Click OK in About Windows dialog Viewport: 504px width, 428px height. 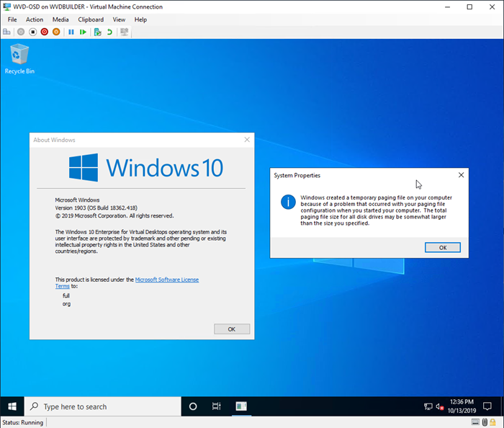[232, 329]
